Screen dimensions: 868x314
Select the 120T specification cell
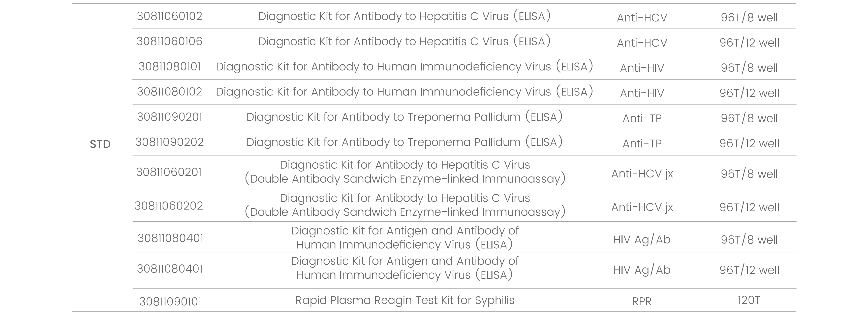point(749,300)
